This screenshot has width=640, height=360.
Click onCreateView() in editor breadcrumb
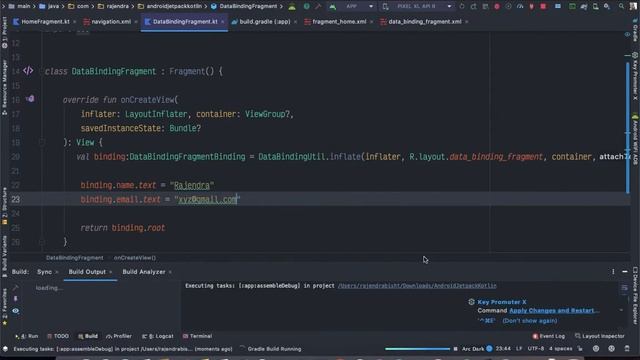(x=135, y=258)
